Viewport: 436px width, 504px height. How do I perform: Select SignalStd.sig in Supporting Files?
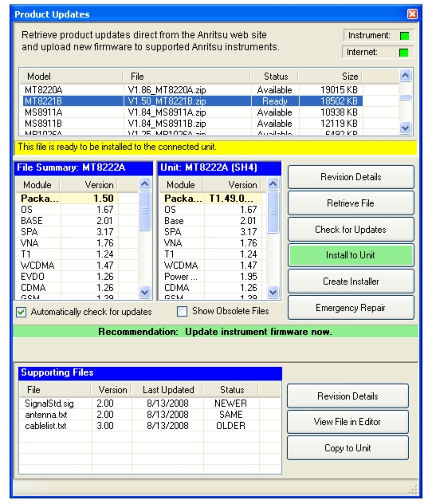tap(49, 404)
